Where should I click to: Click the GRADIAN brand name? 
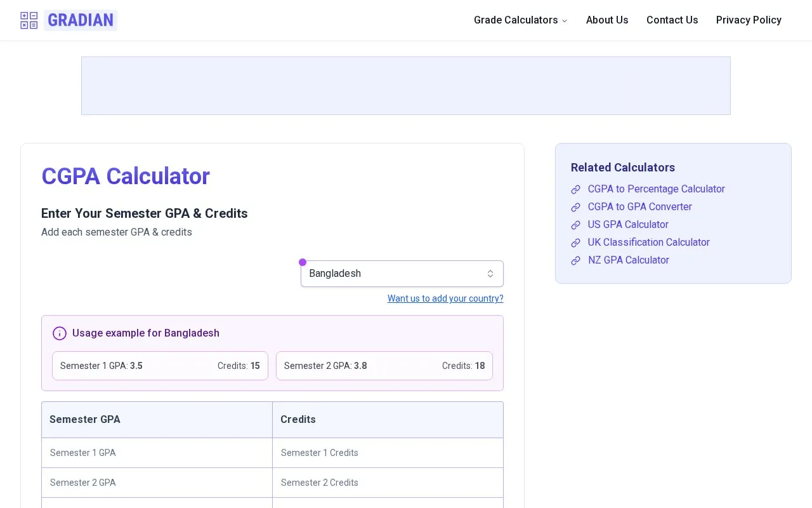pyautogui.click(x=81, y=20)
